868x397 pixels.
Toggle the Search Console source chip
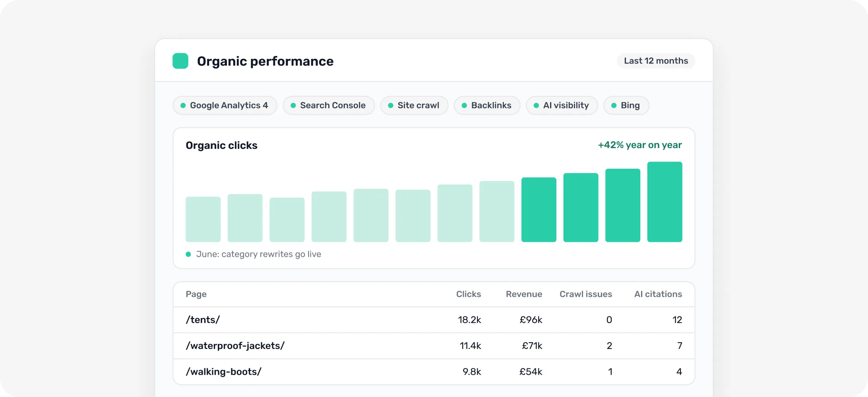[x=329, y=105]
